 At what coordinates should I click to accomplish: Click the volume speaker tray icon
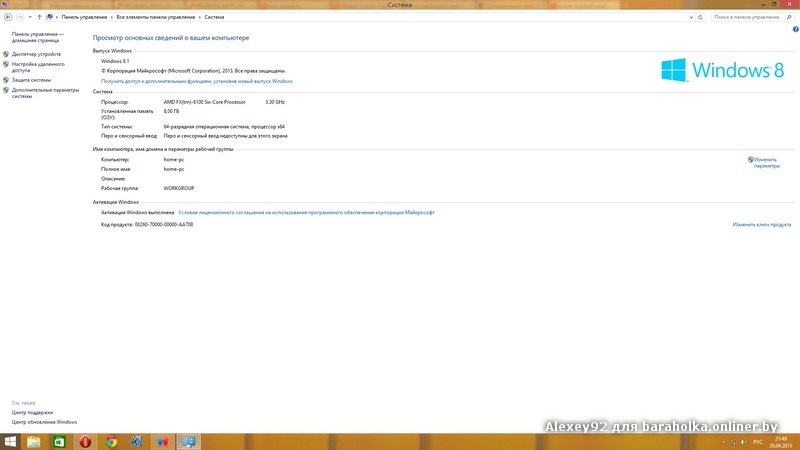click(x=743, y=442)
